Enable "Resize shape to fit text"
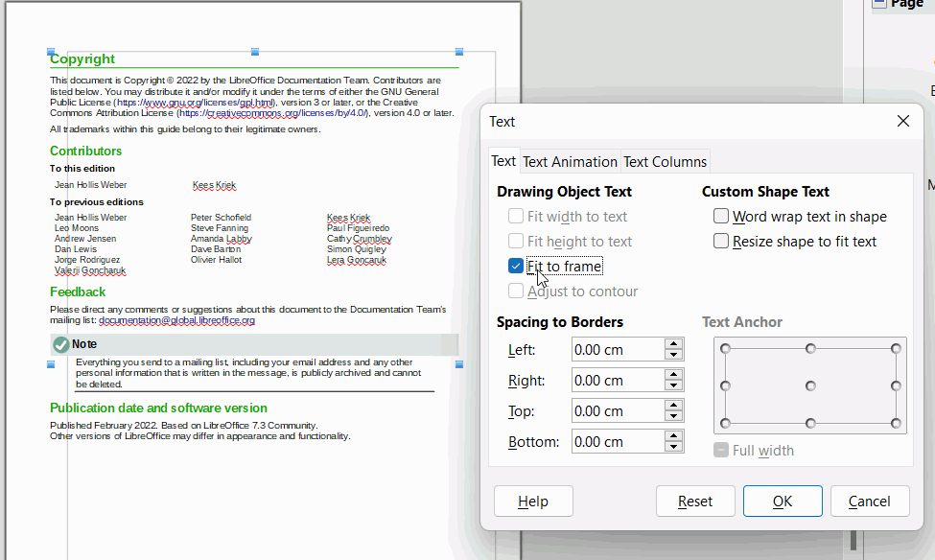This screenshot has height=560, width=935. (x=721, y=241)
